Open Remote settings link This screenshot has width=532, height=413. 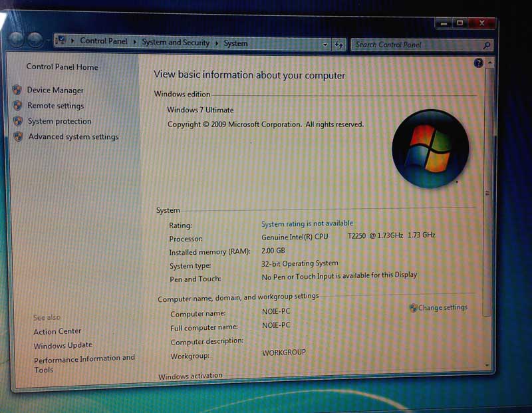(56, 106)
